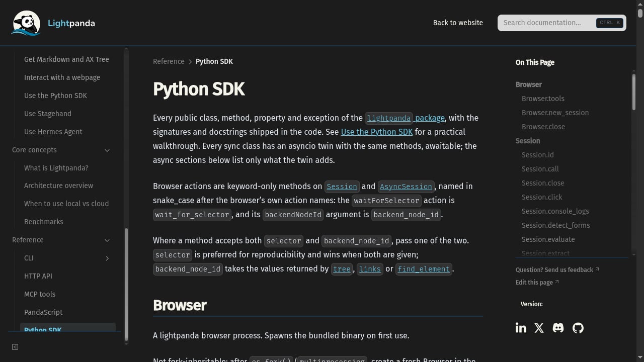
Task: Go to Back to website
Action: [x=458, y=23]
